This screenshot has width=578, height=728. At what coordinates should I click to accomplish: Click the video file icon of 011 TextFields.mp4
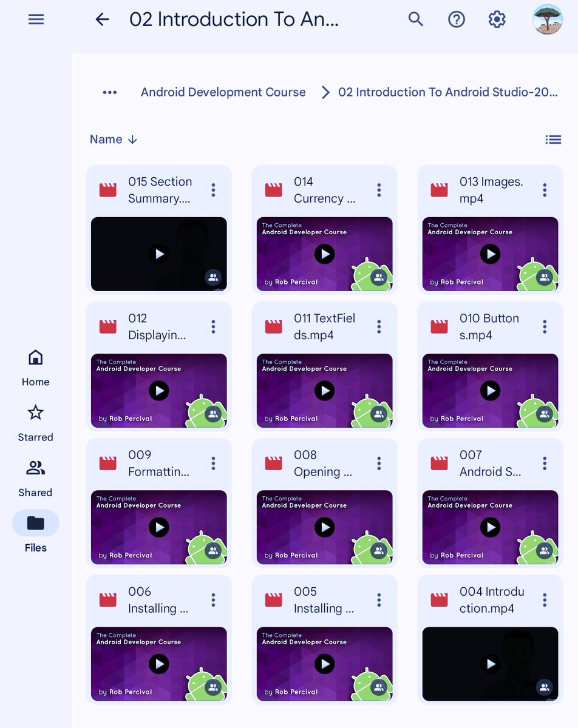274,326
